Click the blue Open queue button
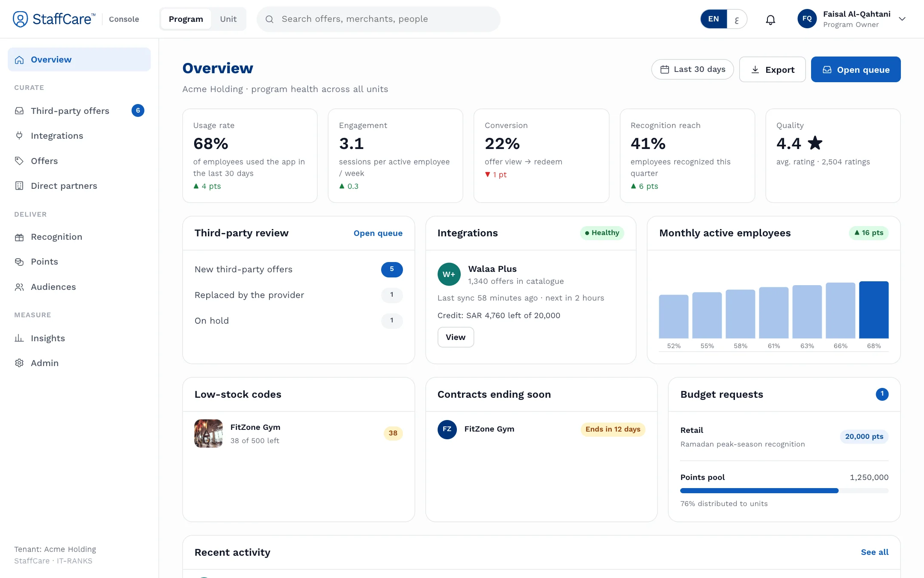Viewport: 924px width, 578px height. 856,69
